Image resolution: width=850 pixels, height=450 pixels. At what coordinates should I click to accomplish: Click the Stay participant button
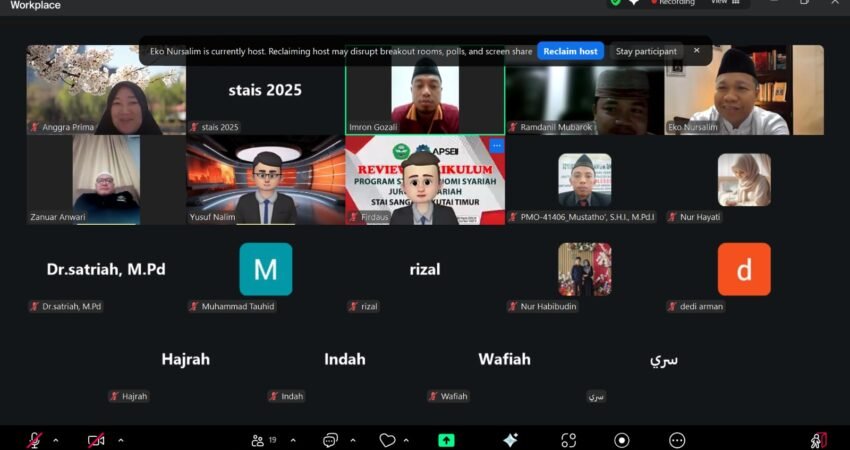point(646,51)
